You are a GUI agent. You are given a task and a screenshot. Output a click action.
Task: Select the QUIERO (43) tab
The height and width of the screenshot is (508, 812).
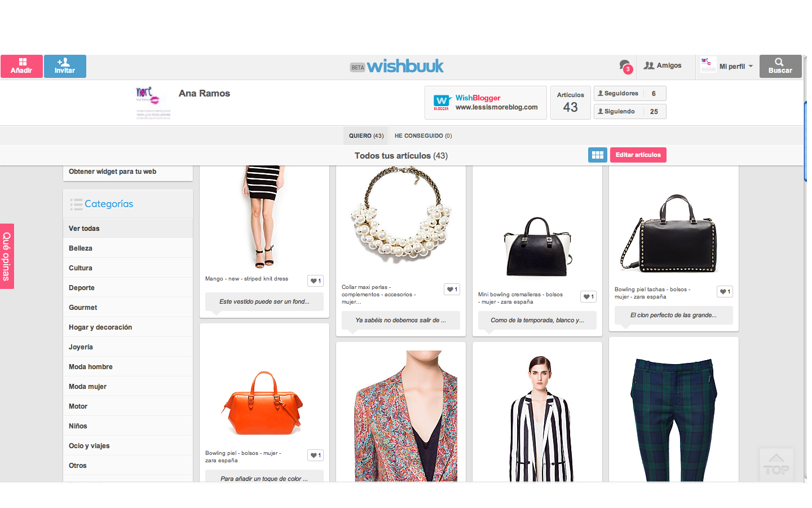(366, 135)
